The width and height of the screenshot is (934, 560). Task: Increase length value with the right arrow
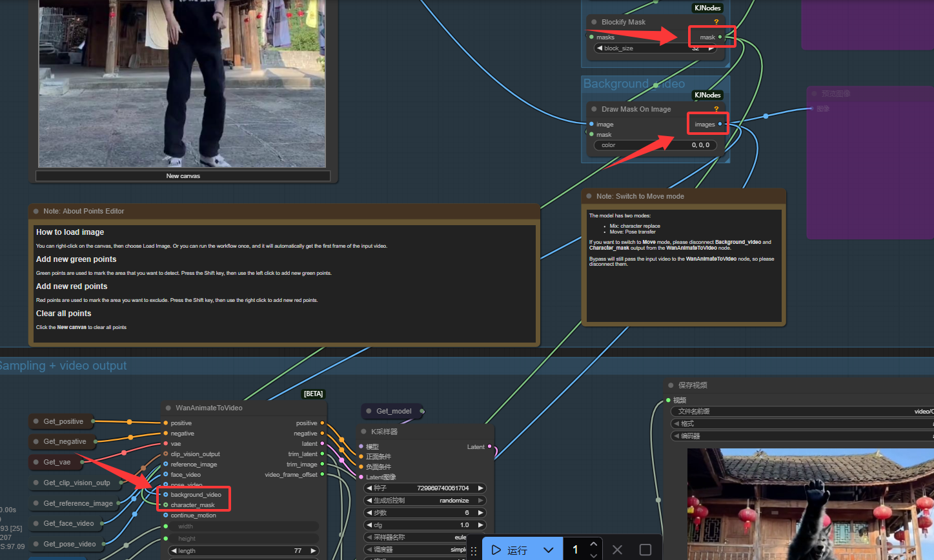tap(313, 551)
